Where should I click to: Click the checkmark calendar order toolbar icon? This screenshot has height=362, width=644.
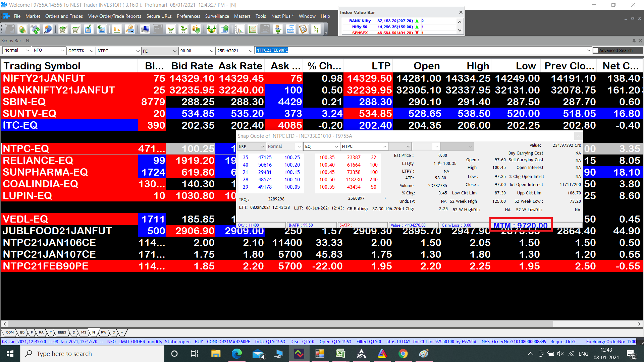[88, 29]
